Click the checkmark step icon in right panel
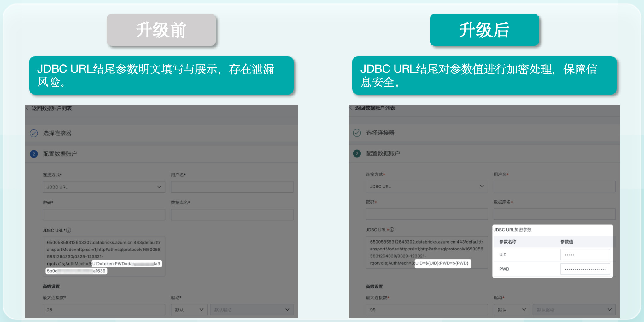644x322 pixels. click(357, 133)
